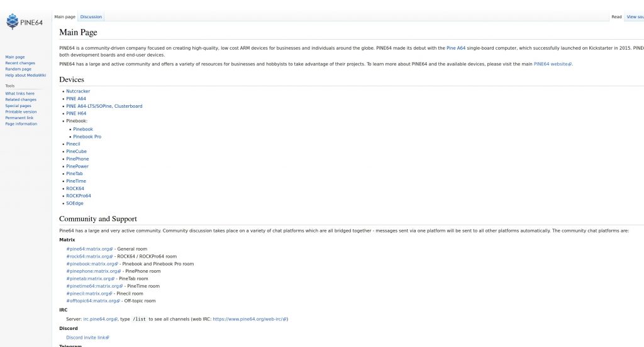Open the Discussion tab
Screen dimensions: 644x347
click(91, 17)
